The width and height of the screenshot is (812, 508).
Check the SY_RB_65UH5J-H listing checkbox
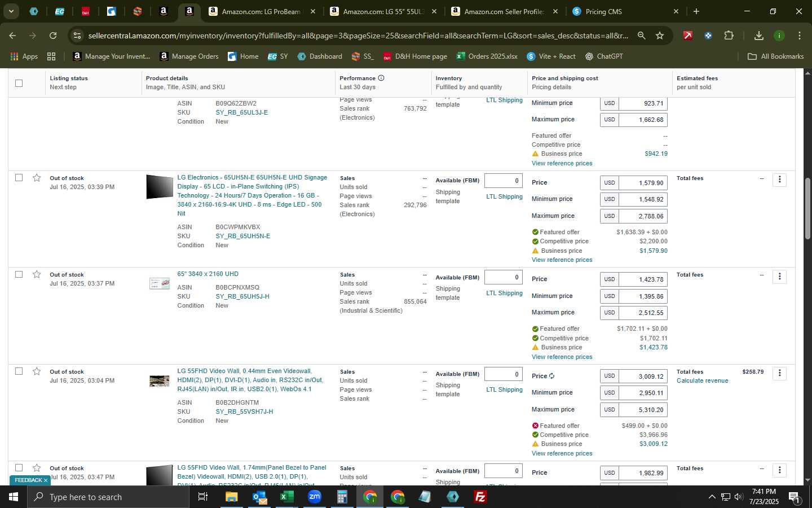point(19,274)
